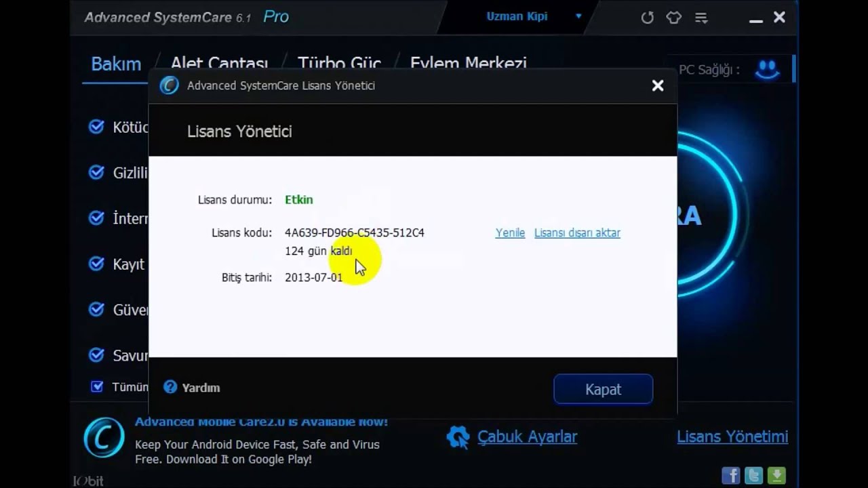Viewport: 868px width, 488px height.
Task: Minimize the Advanced SystemCare window
Action: click(756, 21)
